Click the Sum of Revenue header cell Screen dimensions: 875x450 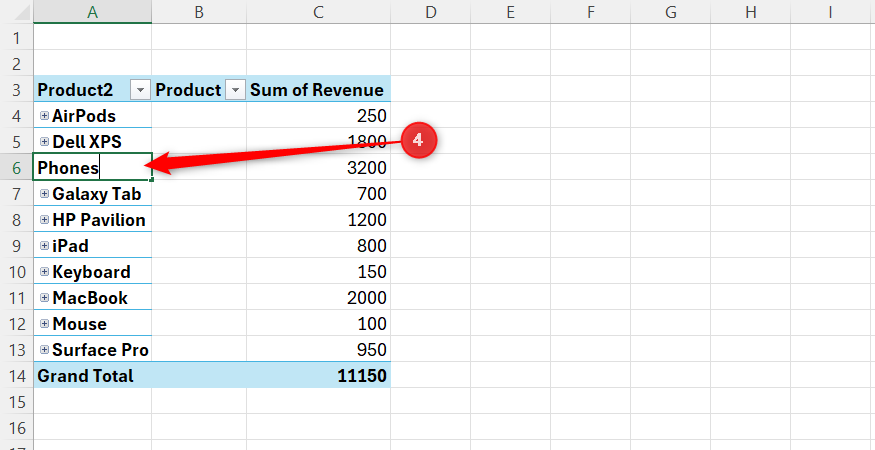click(x=319, y=90)
